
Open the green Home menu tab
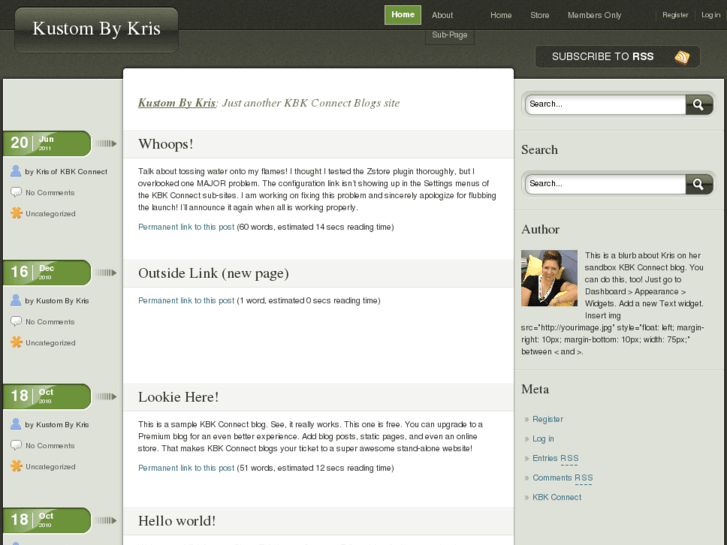(x=403, y=15)
